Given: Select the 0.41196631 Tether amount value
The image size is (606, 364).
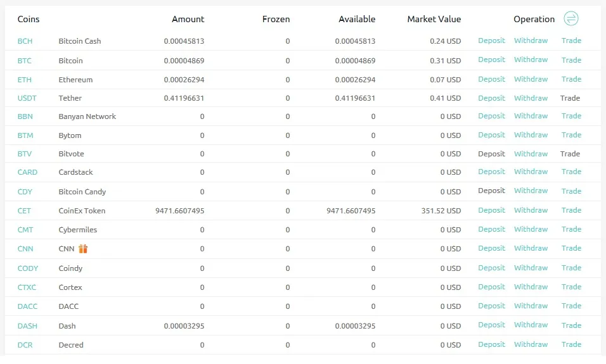Looking at the screenshot, I should point(184,98).
